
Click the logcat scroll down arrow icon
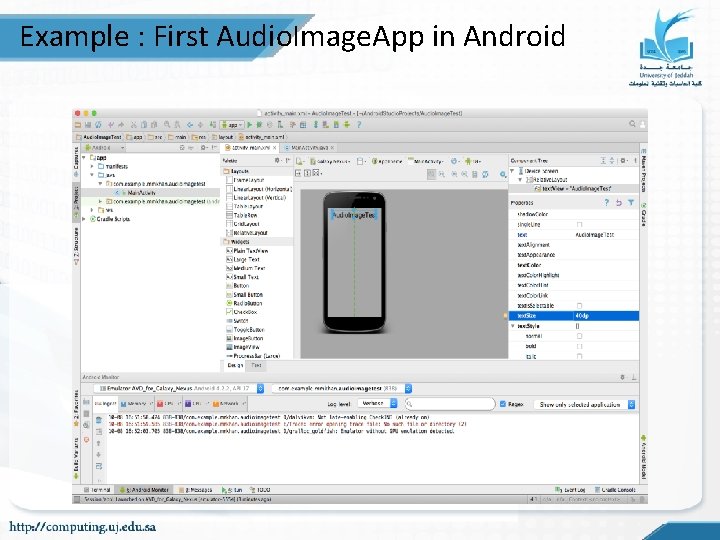click(99, 455)
